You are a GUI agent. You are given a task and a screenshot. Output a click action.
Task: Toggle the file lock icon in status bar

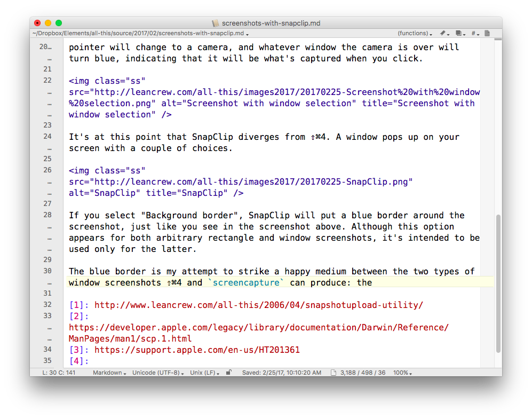[x=229, y=373]
